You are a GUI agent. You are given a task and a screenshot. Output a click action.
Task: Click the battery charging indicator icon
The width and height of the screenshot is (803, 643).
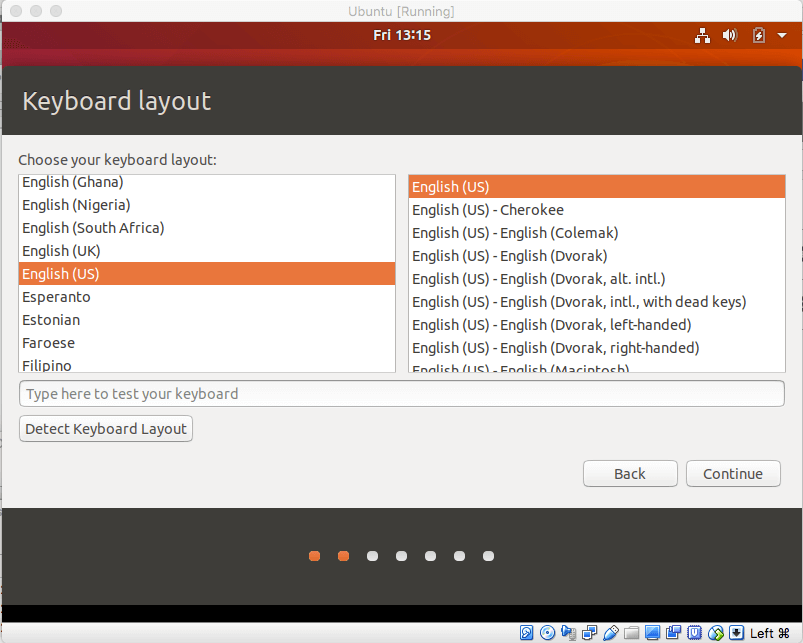click(758, 35)
